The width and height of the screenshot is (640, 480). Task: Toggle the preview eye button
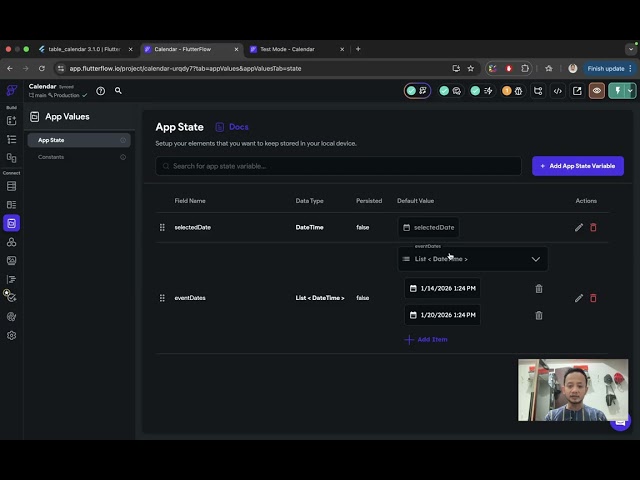point(597,91)
